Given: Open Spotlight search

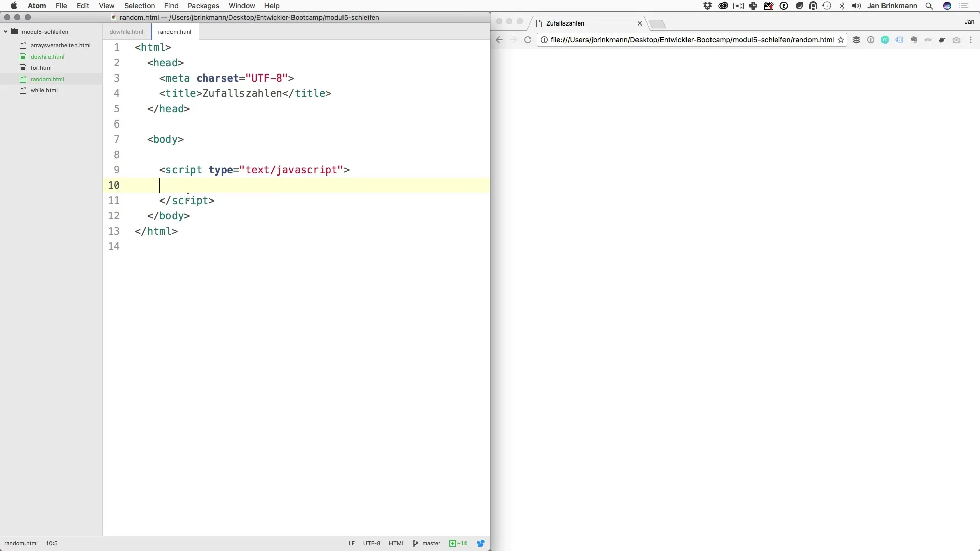Looking at the screenshot, I should 929,6.
